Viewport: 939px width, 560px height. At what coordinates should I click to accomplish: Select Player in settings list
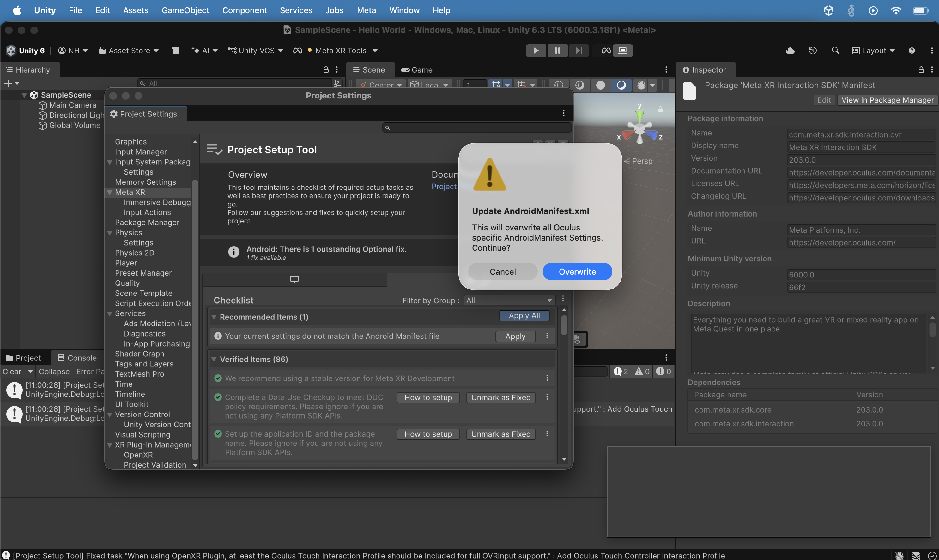126,263
